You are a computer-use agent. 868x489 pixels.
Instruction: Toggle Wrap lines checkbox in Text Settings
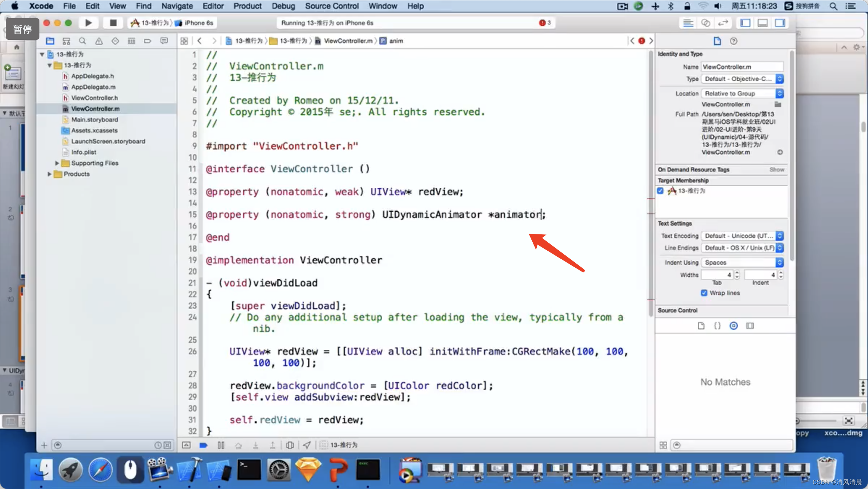click(705, 293)
